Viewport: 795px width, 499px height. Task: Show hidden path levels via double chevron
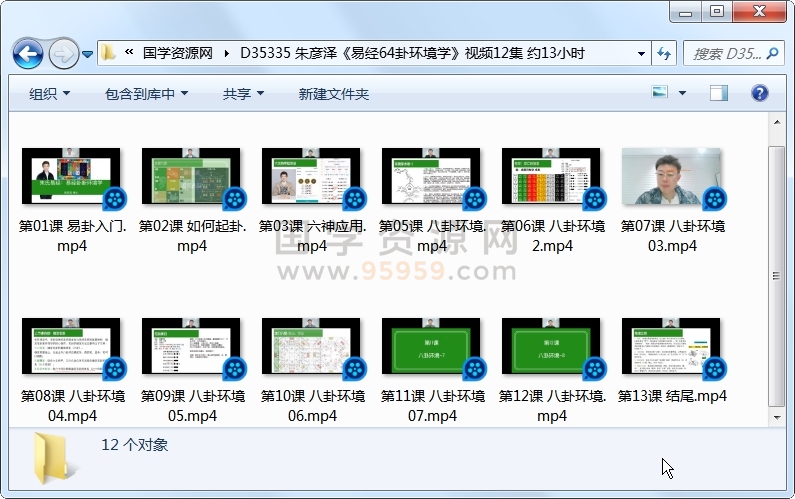pyautogui.click(x=129, y=52)
